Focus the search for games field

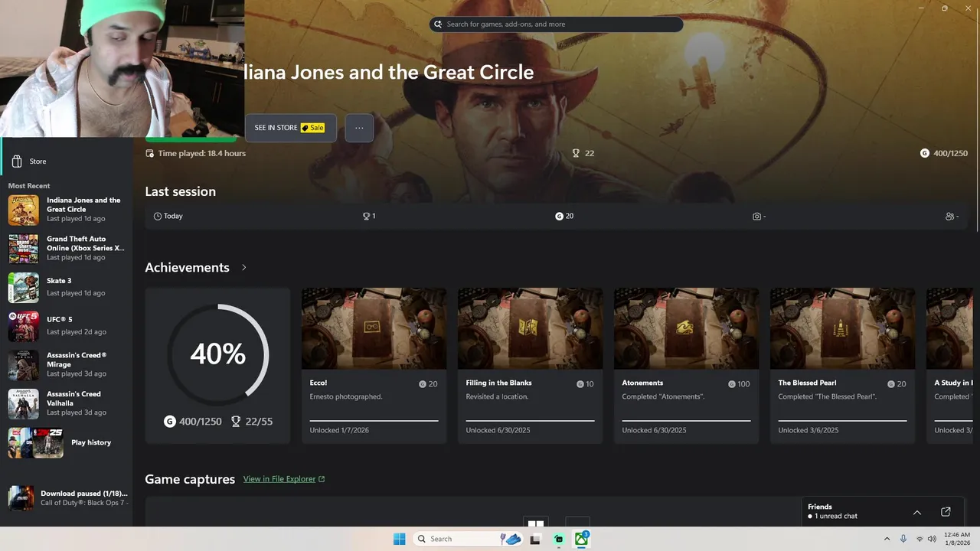click(x=556, y=24)
